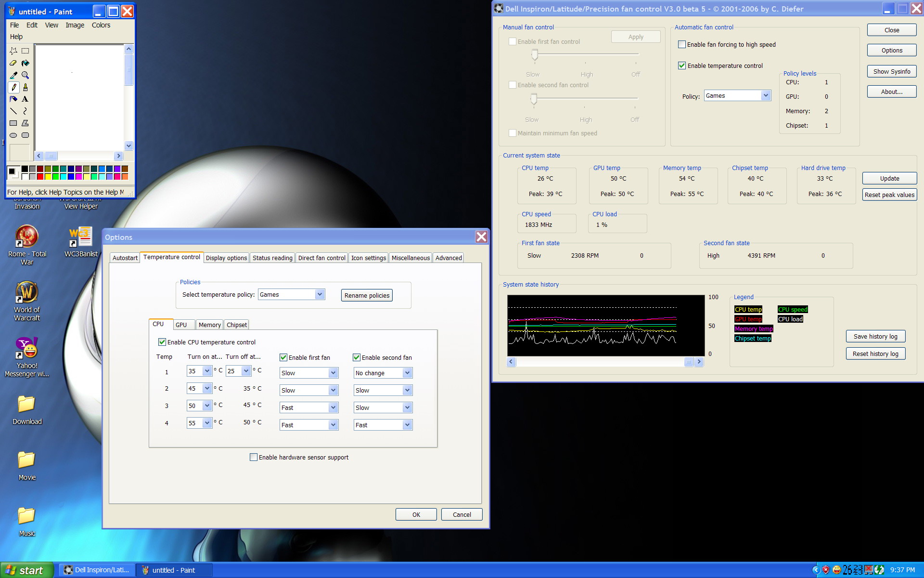The width and height of the screenshot is (924, 578).
Task: Switch to the Autostart tab
Action: click(x=125, y=258)
